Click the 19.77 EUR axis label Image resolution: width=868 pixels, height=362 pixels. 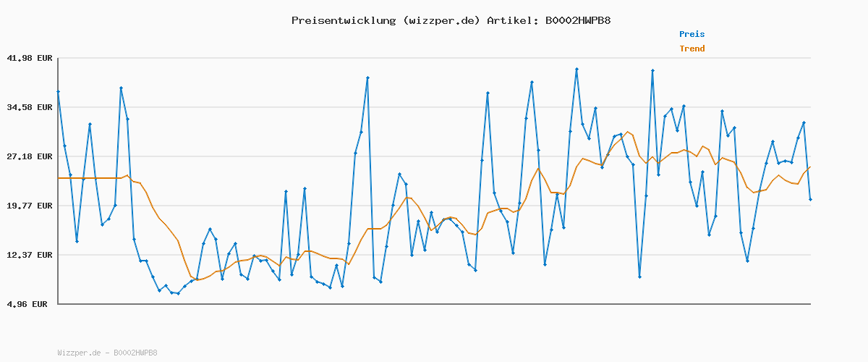(x=29, y=206)
